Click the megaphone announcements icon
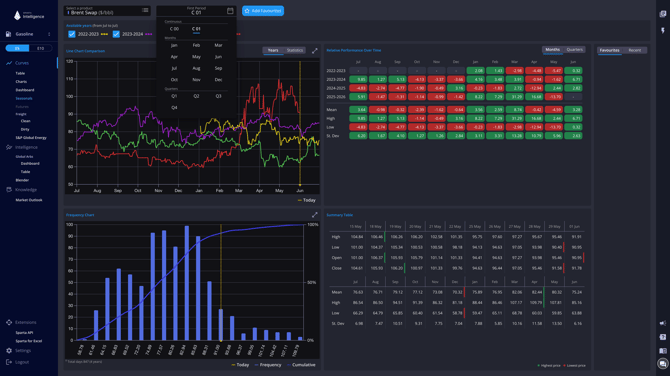 tap(663, 323)
